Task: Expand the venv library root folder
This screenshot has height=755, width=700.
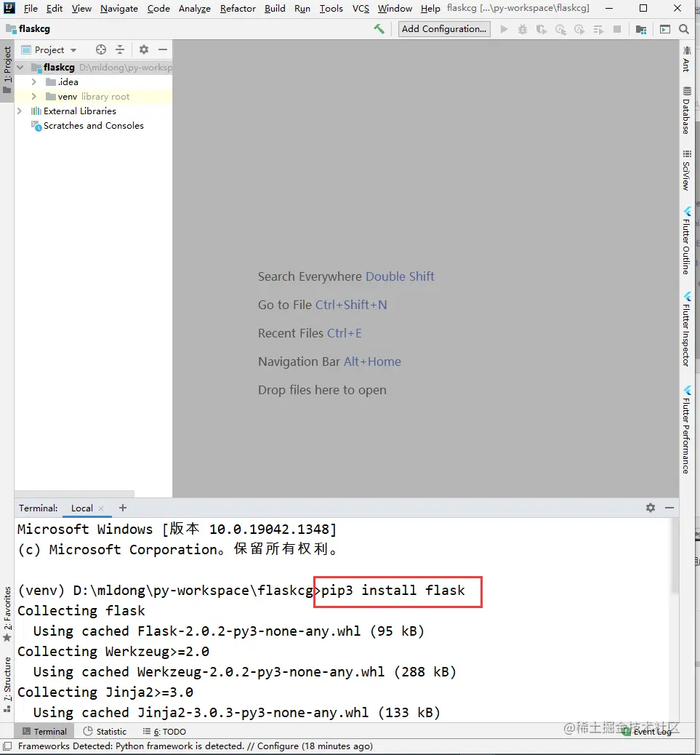Action: 33,96
